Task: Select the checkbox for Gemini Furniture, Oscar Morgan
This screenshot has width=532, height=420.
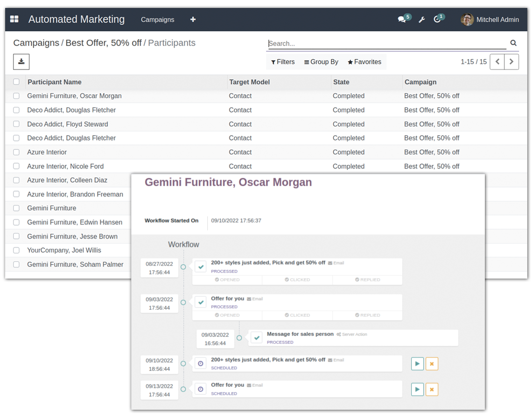Action: 16,96
